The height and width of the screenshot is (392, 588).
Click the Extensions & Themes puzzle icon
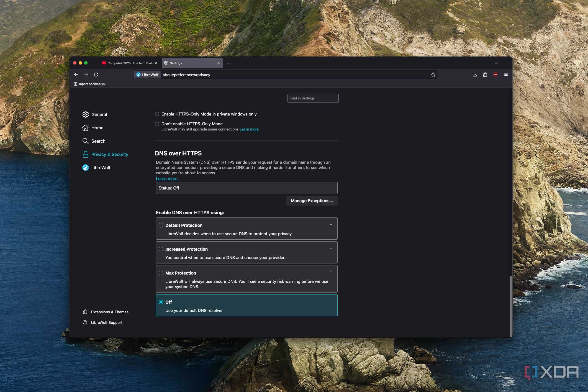click(85, 312)
